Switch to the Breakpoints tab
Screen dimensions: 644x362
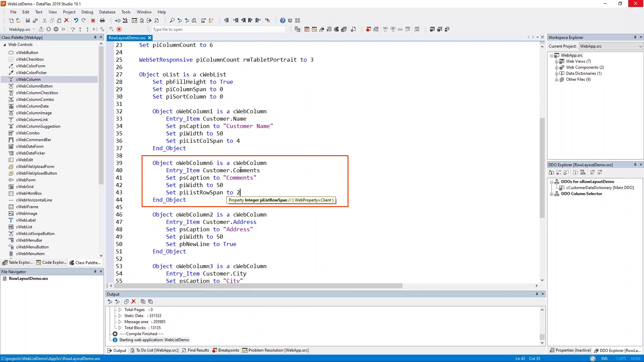[226, 350]
